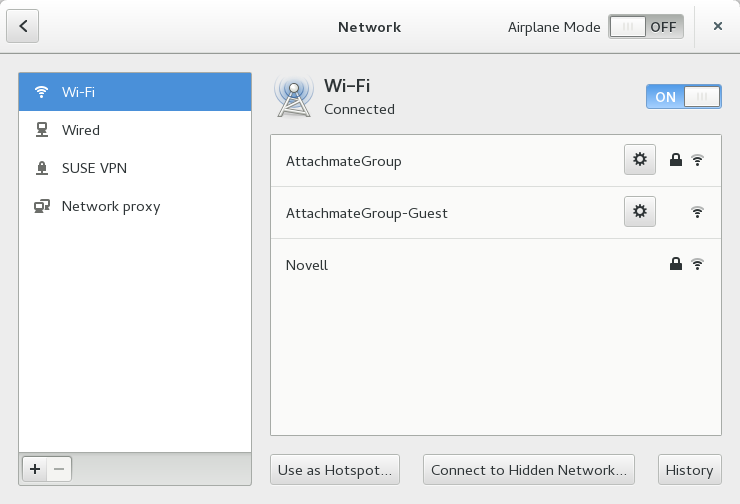The width and height of the screenshot is (740, 504).
Task: Connect to the Novell network
Action: [x=450, y=265]
